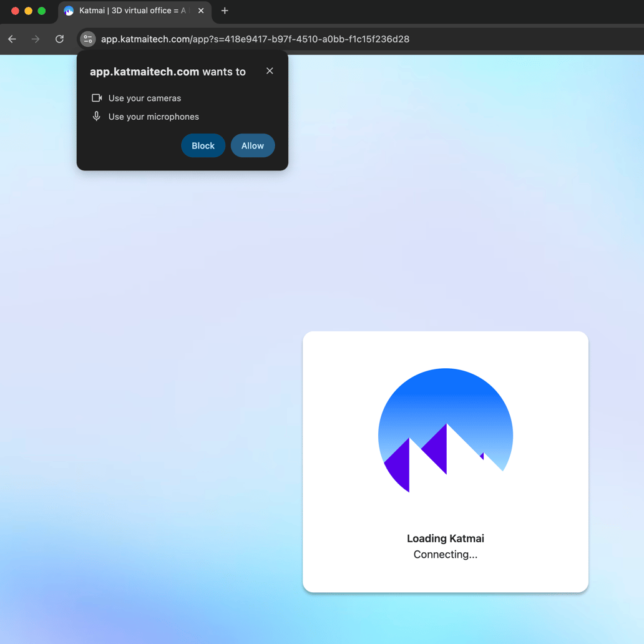Click the microphone icon beside Use your microphones
The width and height of the screenshot is (644, 644).
97,116
